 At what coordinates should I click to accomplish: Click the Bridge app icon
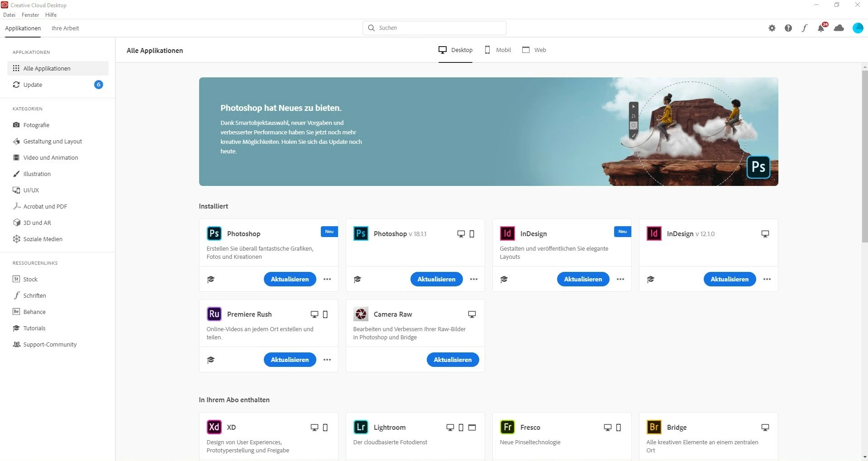(654, 427)
